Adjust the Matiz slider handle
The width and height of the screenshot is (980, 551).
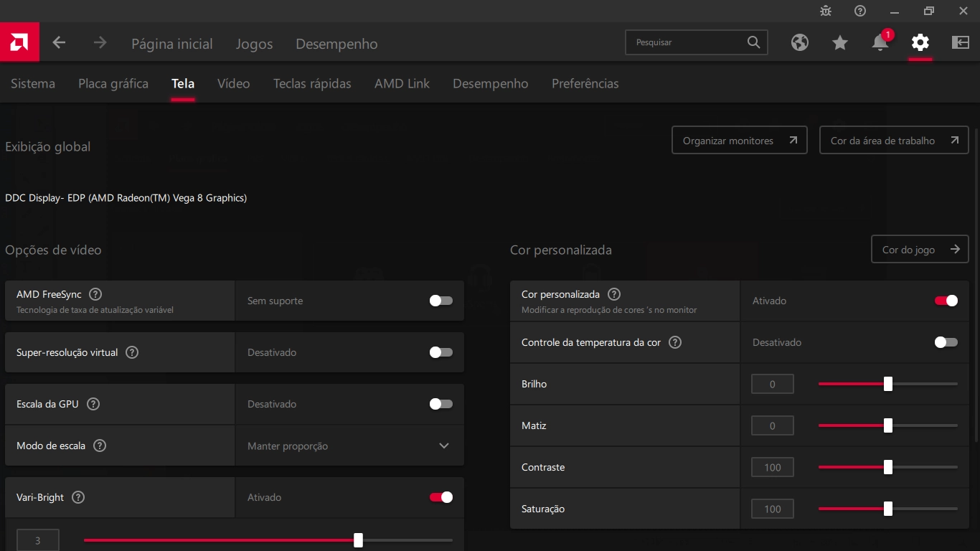pyautogui.click(x=888, y=425)
